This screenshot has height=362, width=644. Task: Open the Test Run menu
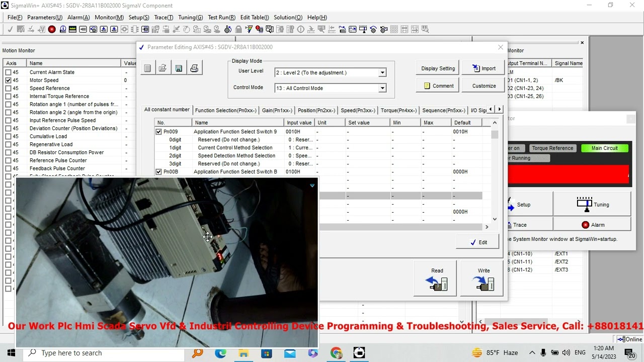pyautogui.click(x=221, y=18)
